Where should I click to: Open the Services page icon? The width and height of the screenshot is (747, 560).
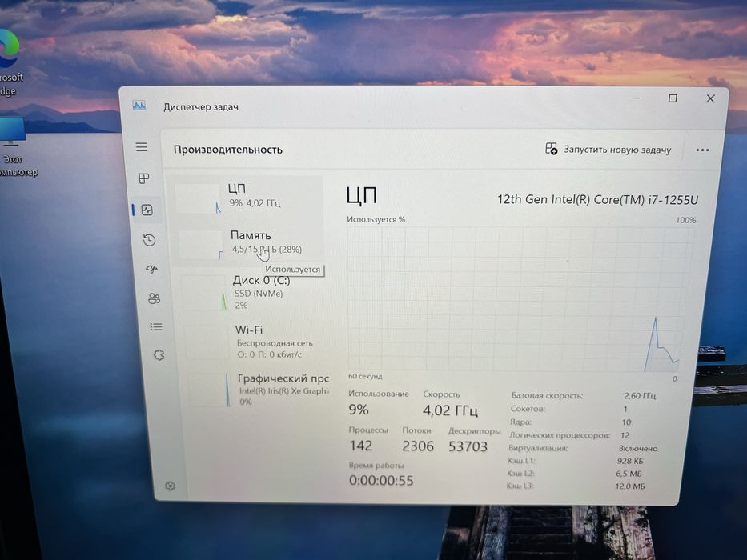[159, 355]
